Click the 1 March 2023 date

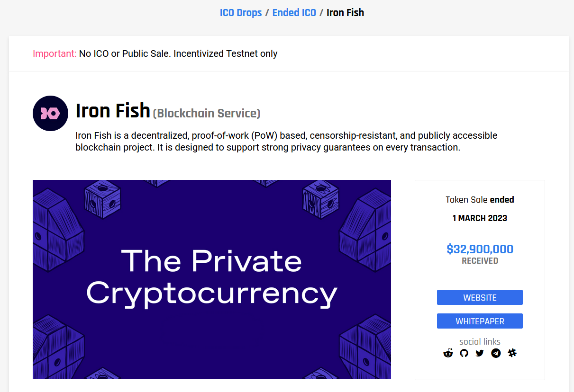coord(480,218)
